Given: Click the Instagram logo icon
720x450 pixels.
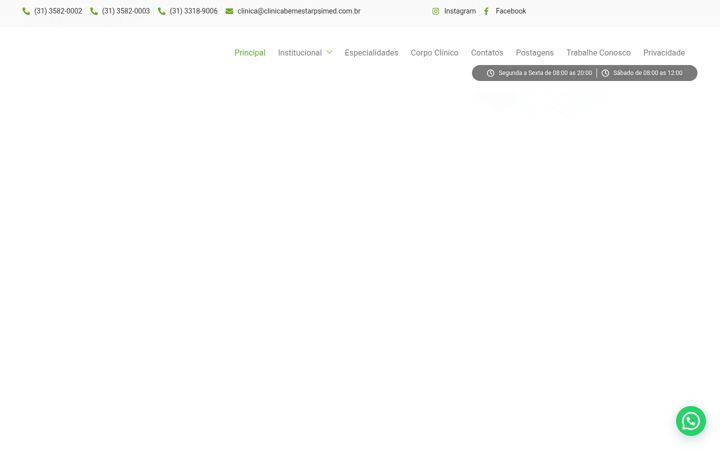Looking at the screenshot, I should point(435,11).
